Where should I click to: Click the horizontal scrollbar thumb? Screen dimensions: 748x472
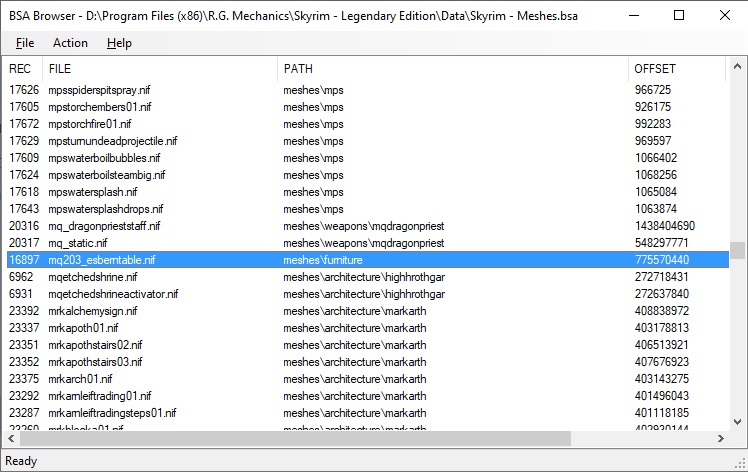click(x=296, y=438)
